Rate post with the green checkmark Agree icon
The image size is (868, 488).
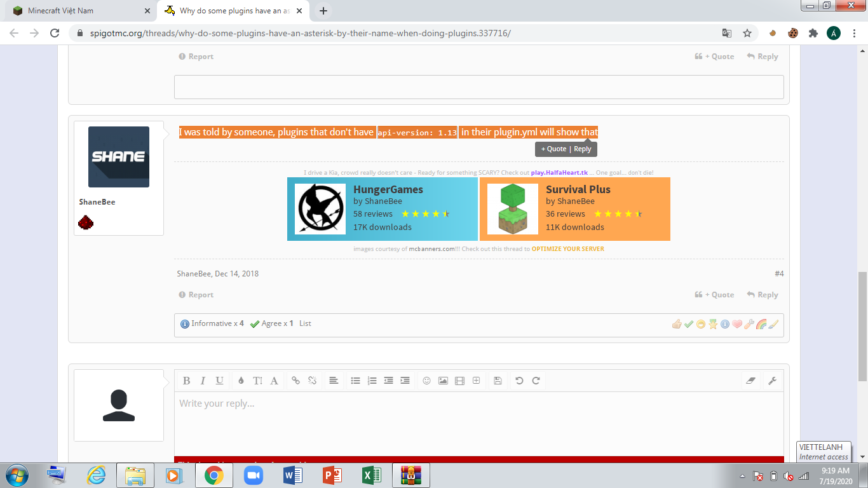point(688,324)
